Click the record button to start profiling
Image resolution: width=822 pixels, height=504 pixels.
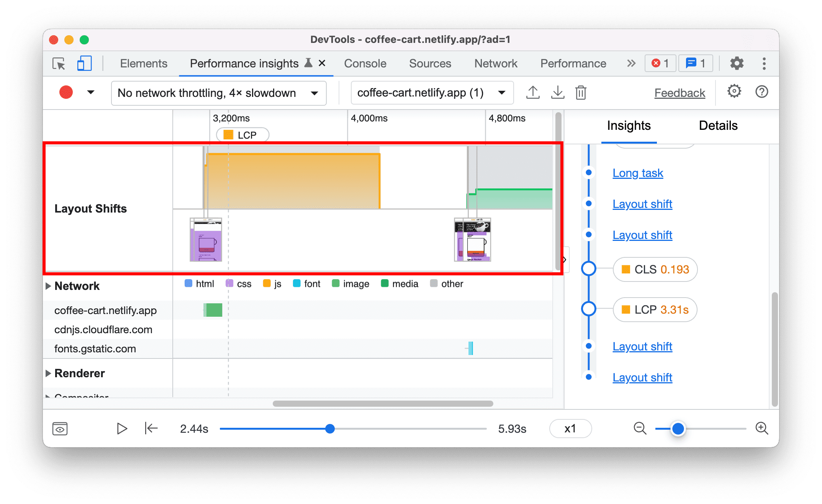(65, 93)
